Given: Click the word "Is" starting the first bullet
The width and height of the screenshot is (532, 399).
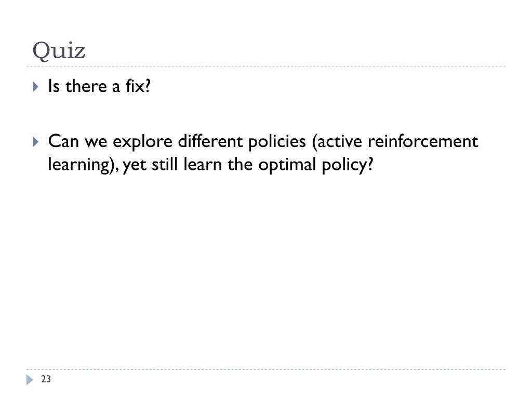Looking at the screenshot, I should [x=54, y=86].
